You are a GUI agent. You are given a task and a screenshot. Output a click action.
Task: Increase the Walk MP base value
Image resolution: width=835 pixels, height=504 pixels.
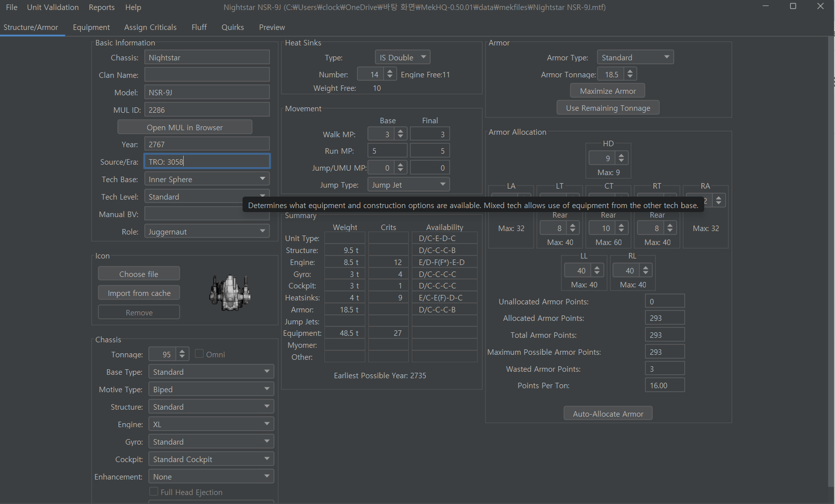pyautogui.click(x=400, y=131)
